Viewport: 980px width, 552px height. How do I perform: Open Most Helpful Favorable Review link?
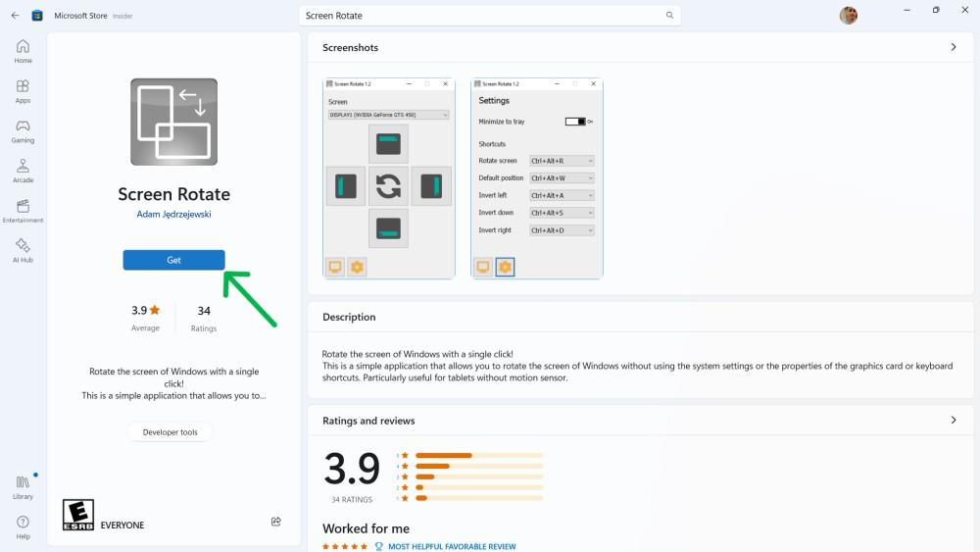(452, 546)
